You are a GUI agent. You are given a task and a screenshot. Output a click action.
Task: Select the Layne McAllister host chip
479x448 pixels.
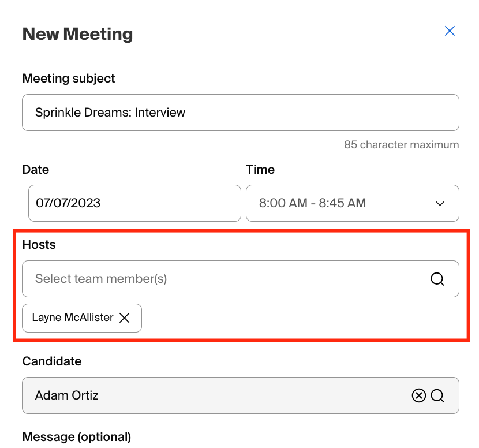[x=82, y=318]
